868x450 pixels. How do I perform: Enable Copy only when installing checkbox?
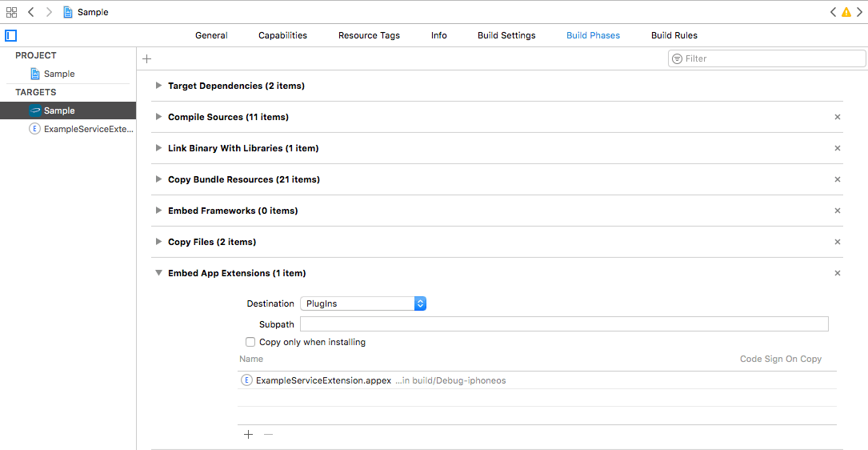(250, 342)
